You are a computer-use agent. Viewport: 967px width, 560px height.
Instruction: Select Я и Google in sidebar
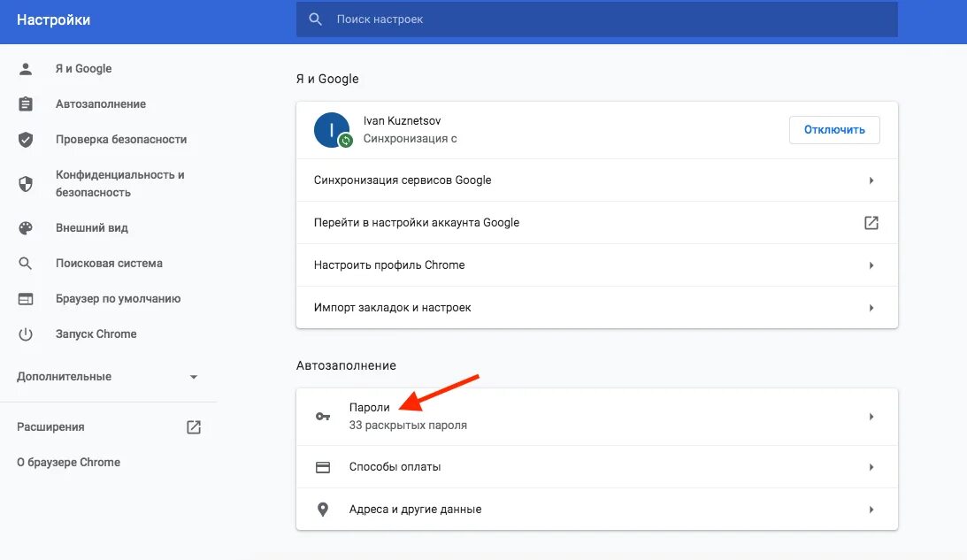pos(83,68)
